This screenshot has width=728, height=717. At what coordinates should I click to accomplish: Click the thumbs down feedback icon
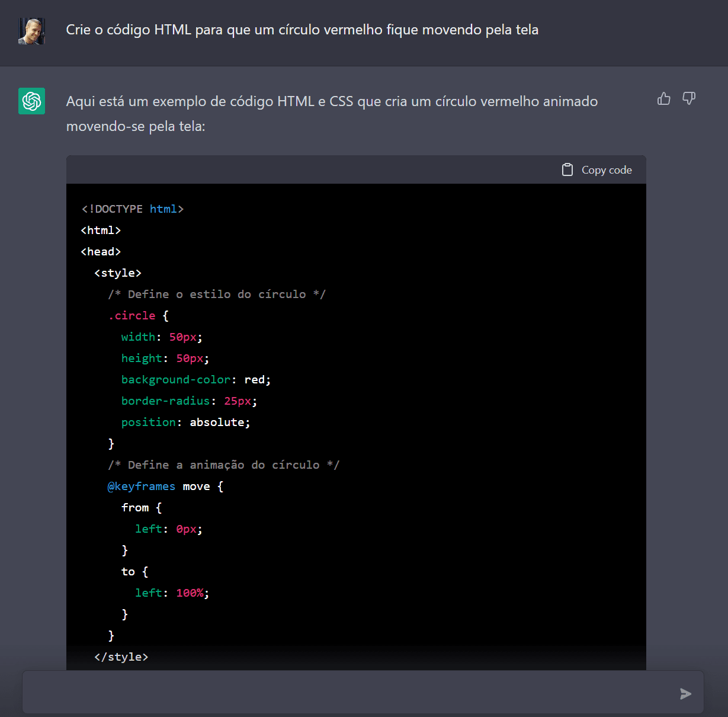689,99
